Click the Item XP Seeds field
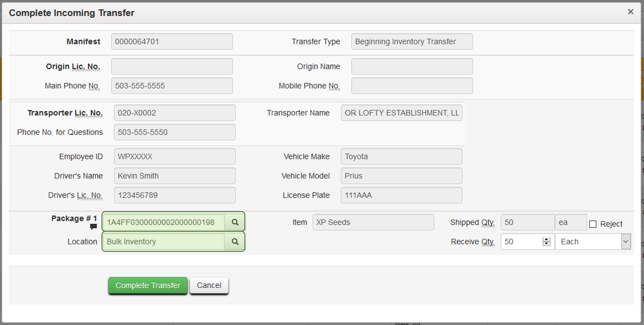Viewport: 644px width, 325px height. click(373, 222)
